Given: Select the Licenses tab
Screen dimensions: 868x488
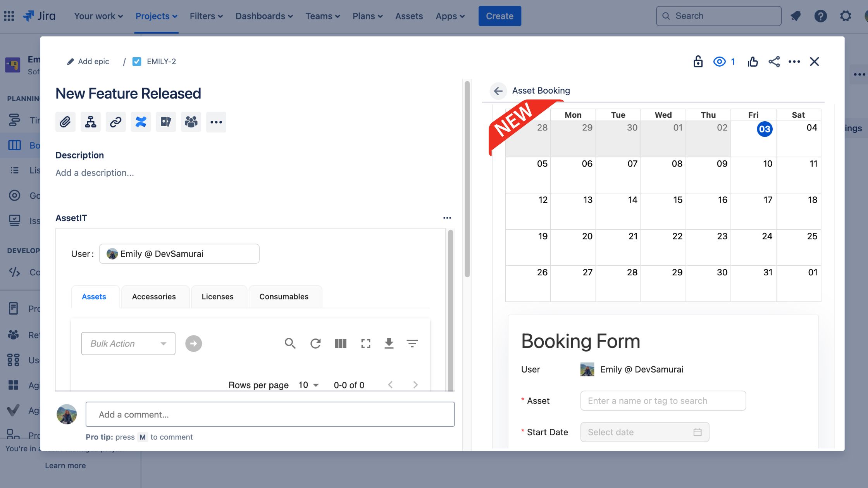Looking at the screenshot, I should point(218,297).
